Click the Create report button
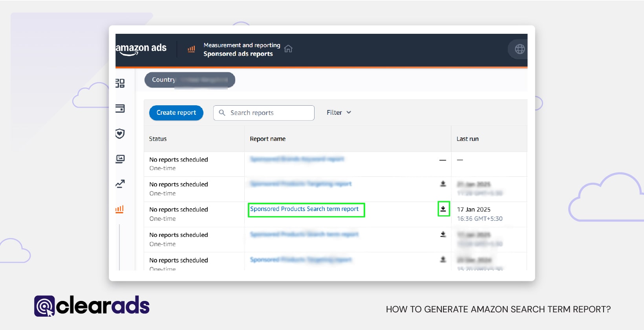 tap(176, 113)
